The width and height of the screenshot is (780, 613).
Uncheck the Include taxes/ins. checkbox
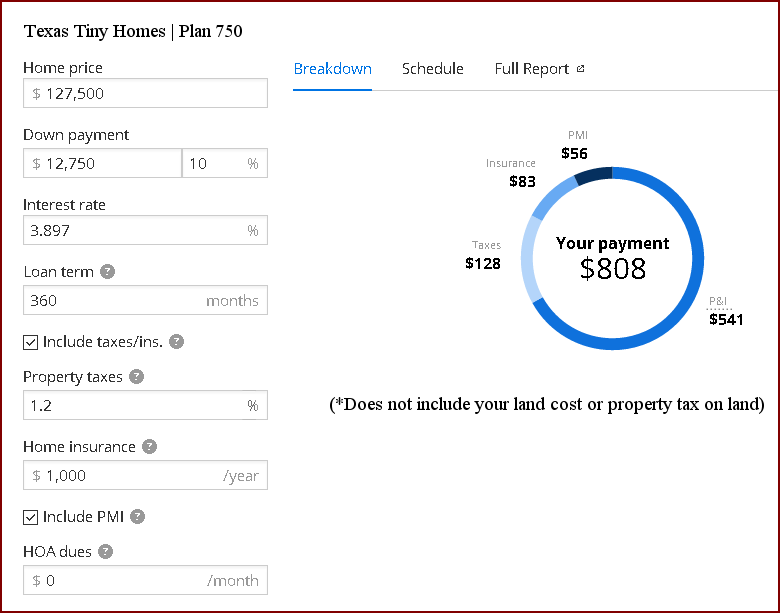(31, 342)
